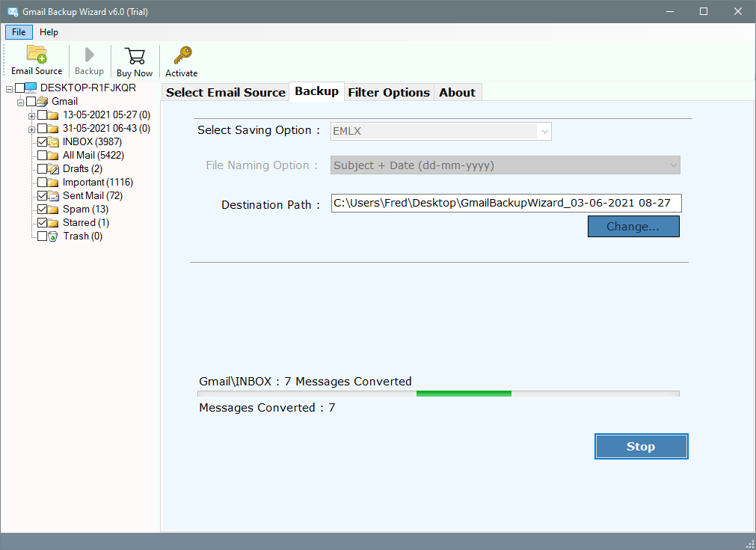
Task: Check the Trash (0) checkbox
Action: 43,236
